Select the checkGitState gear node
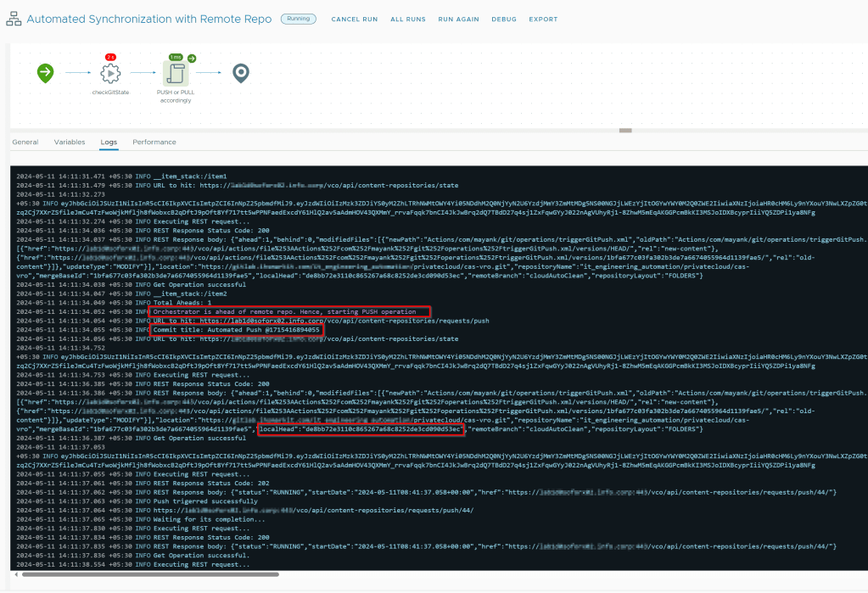868x593 pixels. [110, 74]
